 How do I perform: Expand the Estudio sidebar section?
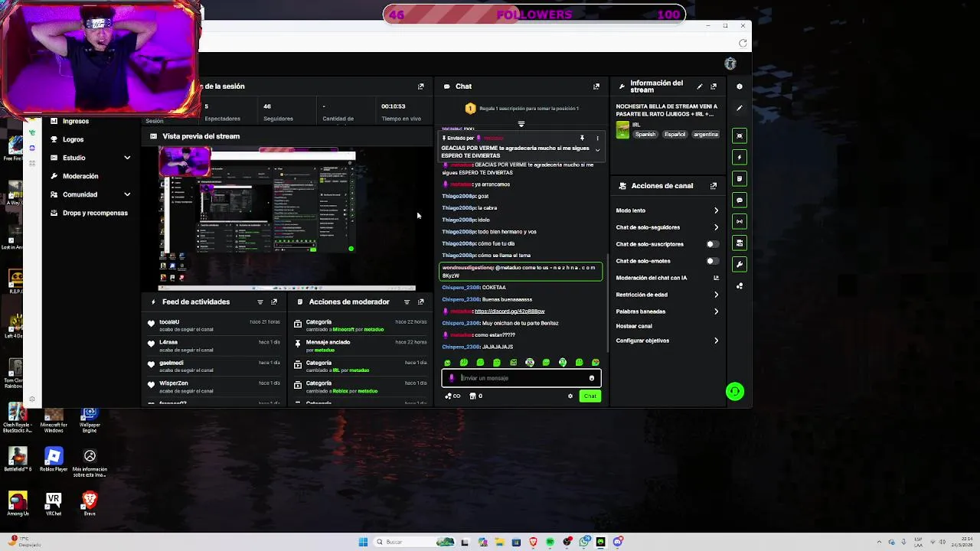coord(127,158)
